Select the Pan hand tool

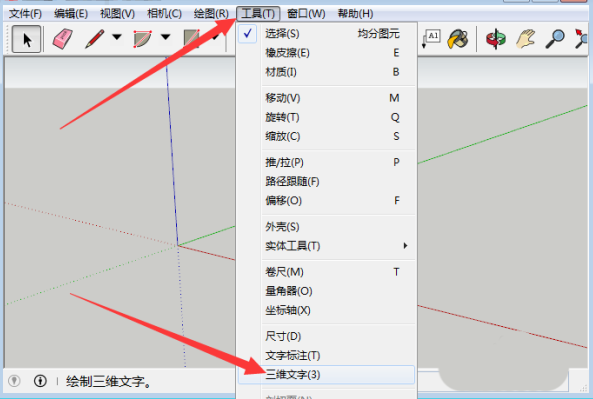[x=526, y=39]
